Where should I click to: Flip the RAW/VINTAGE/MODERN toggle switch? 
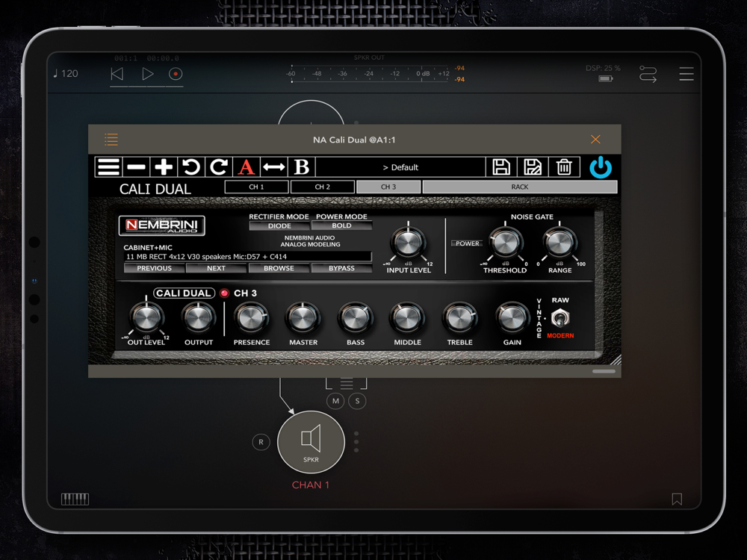pos(560,318)
